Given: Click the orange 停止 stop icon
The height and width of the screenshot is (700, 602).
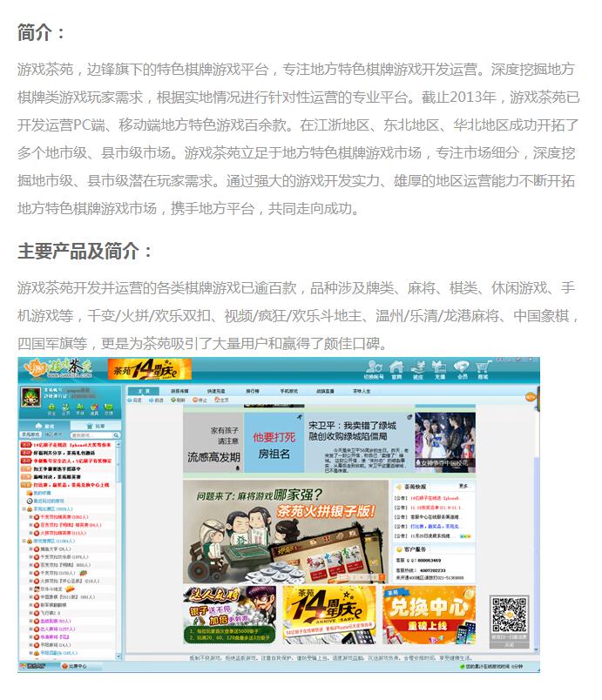Looking at the screenshot, I should (x=195, y=400).
